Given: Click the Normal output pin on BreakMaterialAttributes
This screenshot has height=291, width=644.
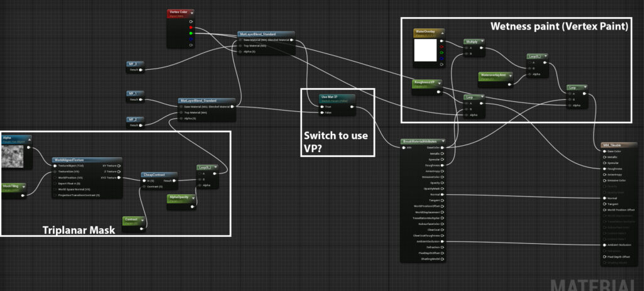Looking at the screenshot, I should [442, 195].
